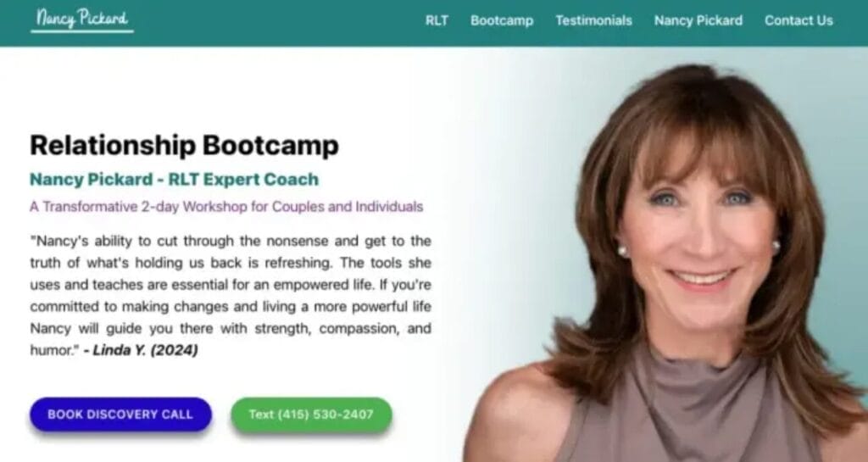Open the Contact Us page
Screen dimensions: 868x462
[798, 20]
